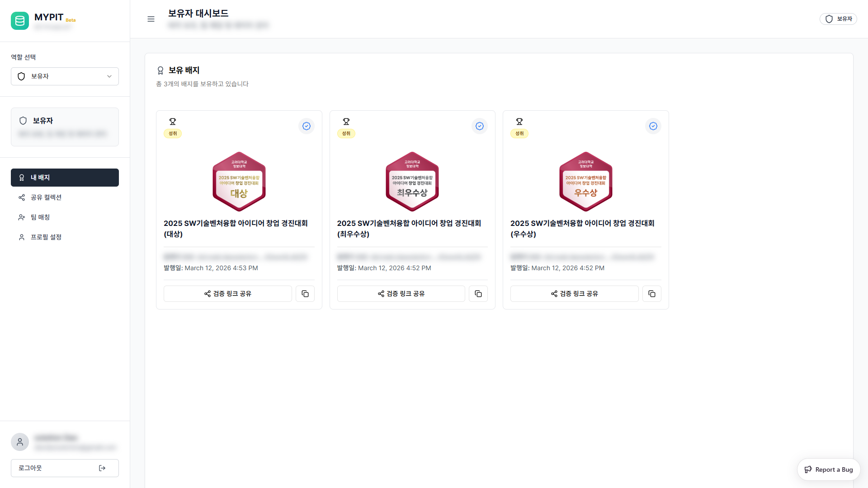This screenshot has width=868, height=488.
Task: Click the 보유자 role pill top-right
Action: pyautogui.click(x=838, y=19)
